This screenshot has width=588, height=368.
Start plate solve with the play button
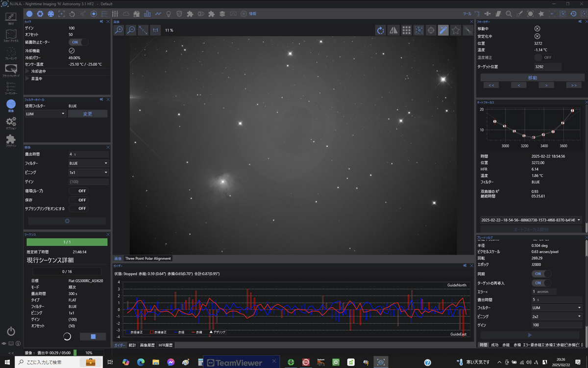(530, 335)
